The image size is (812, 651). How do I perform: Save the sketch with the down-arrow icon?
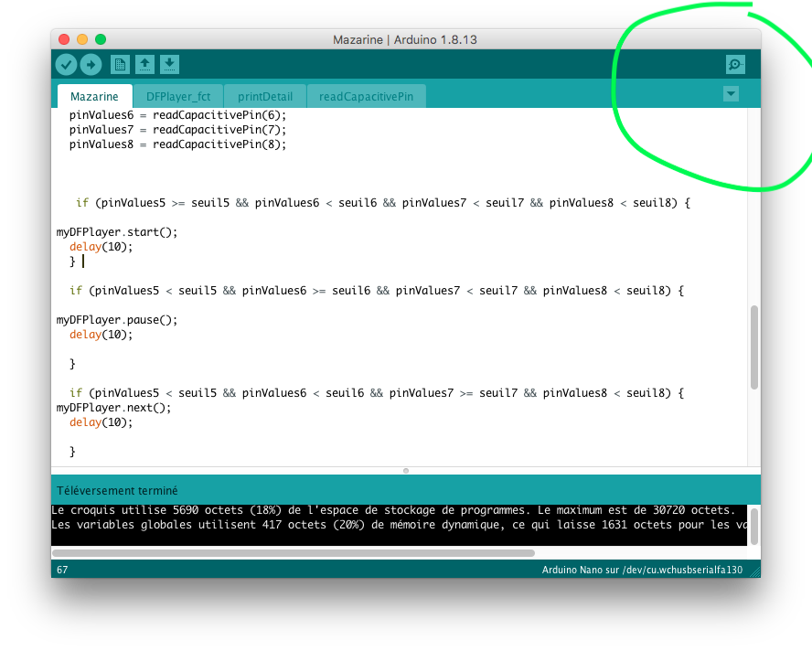169,64
